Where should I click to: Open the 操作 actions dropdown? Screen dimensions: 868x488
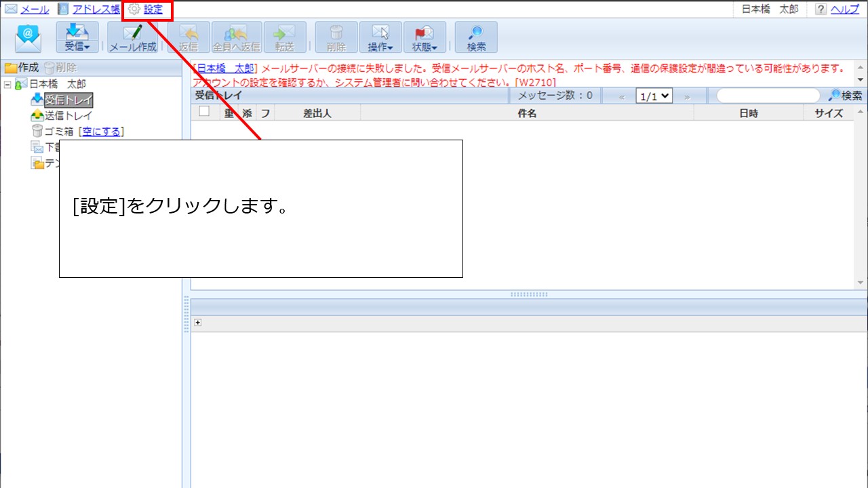pyautogui.click(x=380, y=37)
